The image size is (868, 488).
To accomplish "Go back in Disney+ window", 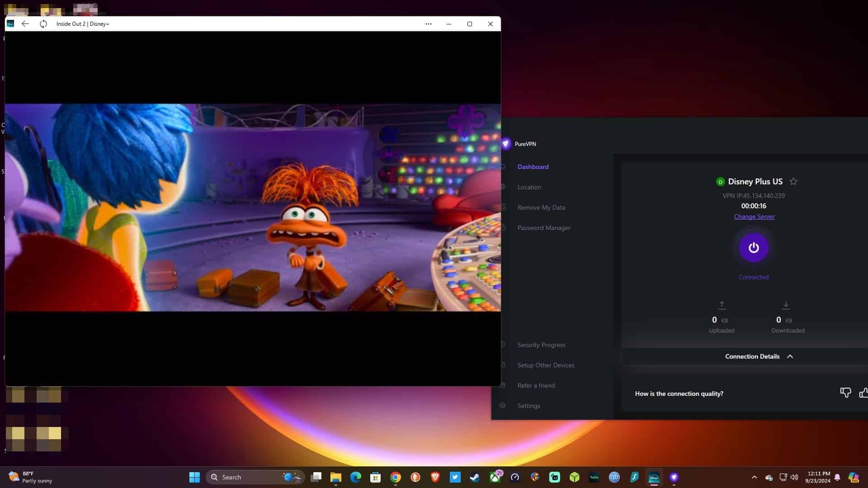I will tap(25, 24).
